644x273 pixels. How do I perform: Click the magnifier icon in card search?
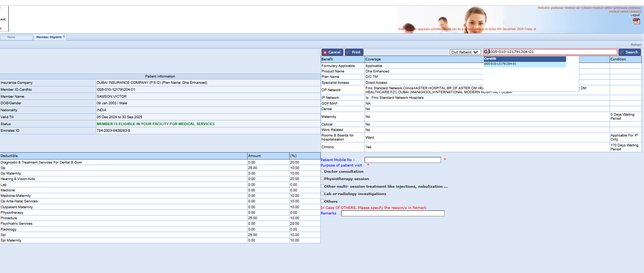(486, 52)
